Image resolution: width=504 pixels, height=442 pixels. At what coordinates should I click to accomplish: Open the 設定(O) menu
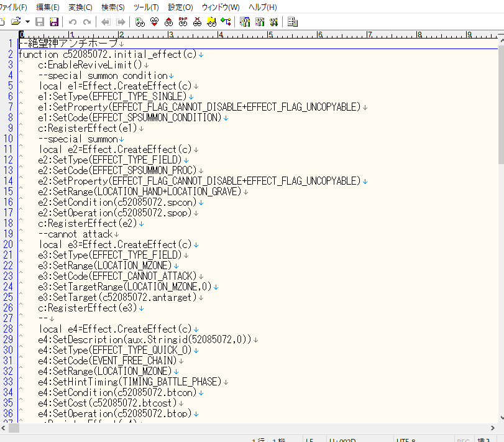(181, 7)
